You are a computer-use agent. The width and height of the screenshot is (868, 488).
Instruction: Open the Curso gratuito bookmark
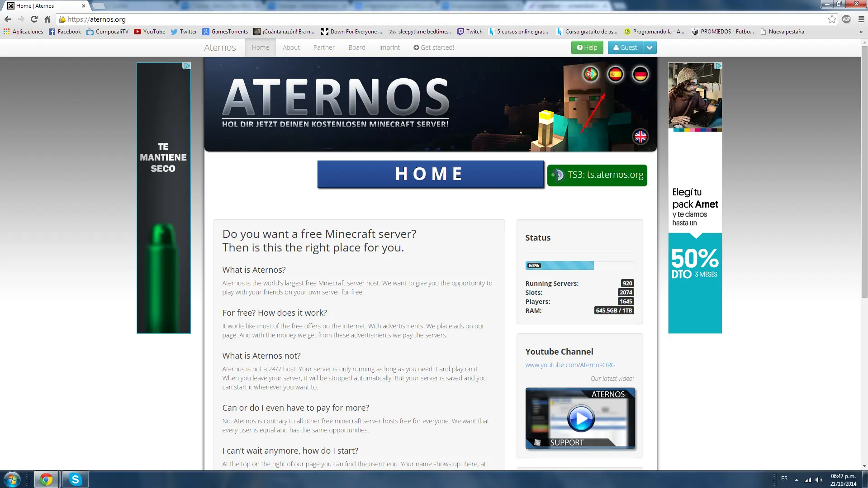(587, 32)
